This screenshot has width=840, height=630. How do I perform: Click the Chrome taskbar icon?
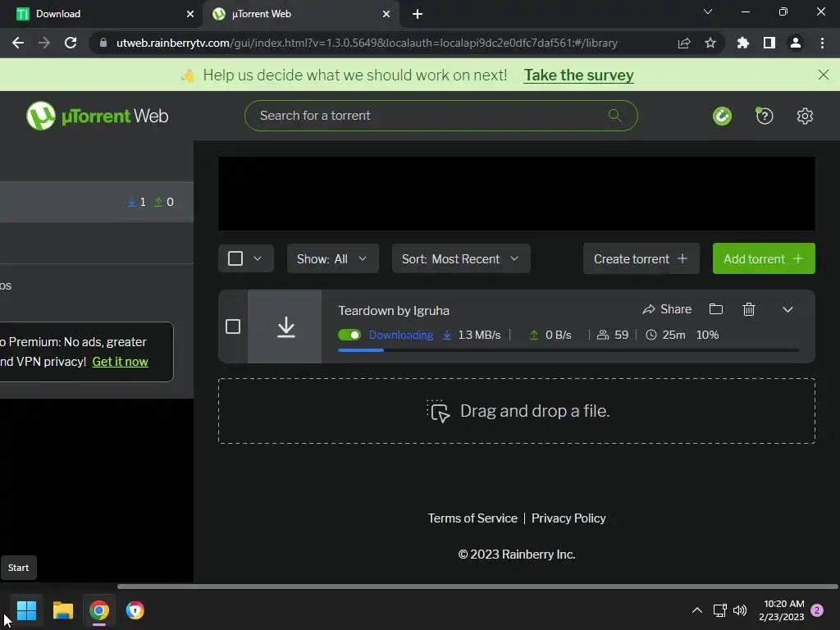tap(99, 610)
